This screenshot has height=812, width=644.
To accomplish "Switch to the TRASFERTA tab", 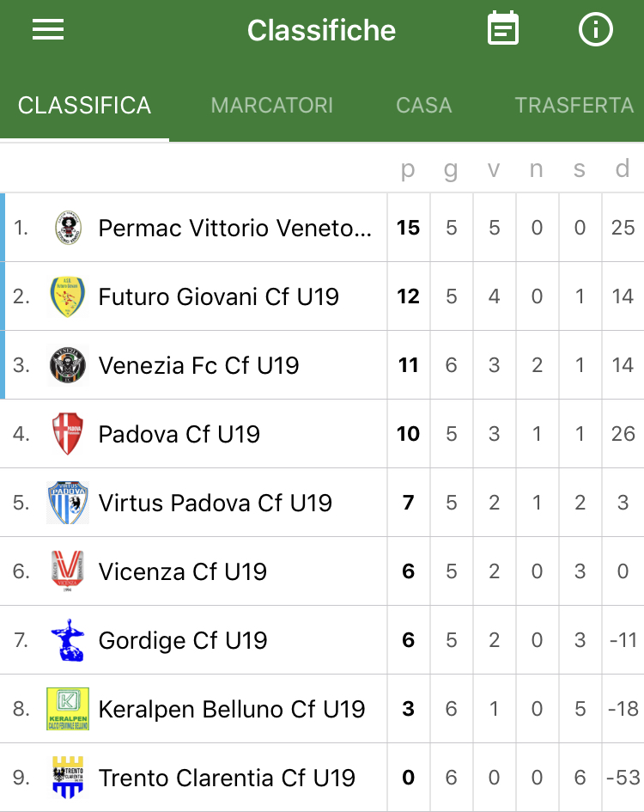I will tap(574, 105).
